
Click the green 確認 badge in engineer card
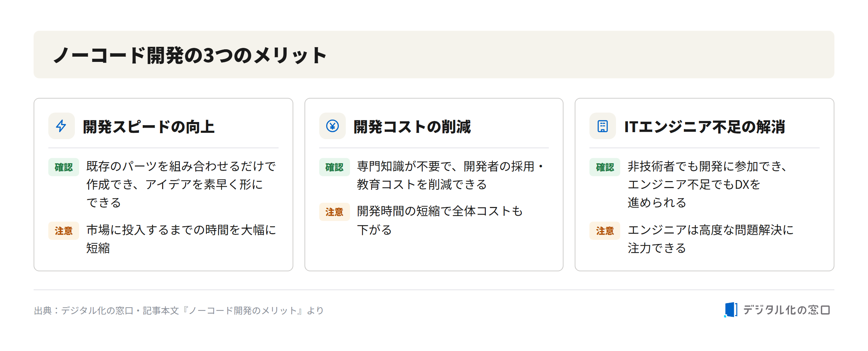605,167
